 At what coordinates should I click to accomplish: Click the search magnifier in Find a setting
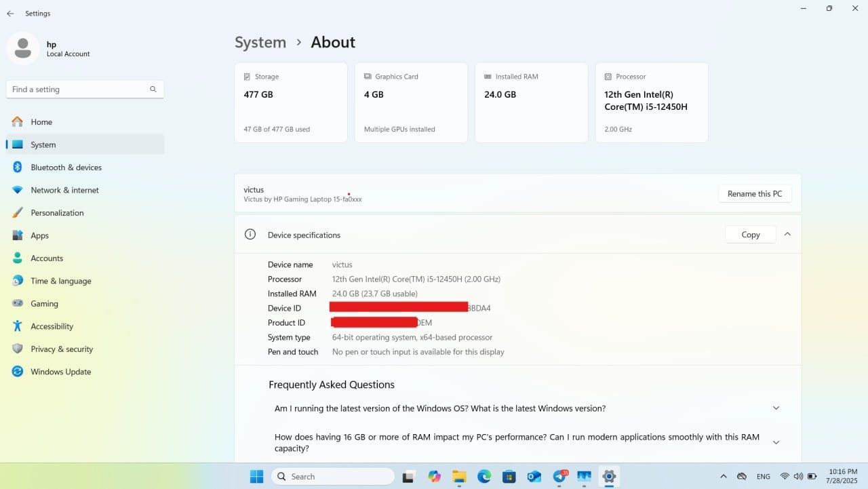[153, 89]
